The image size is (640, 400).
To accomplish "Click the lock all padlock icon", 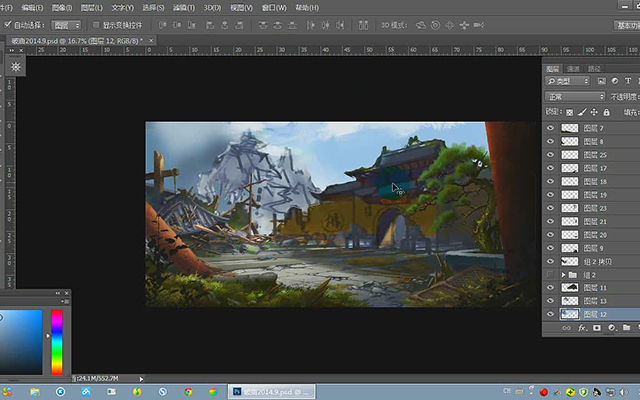I will pyautogui.click(x=607, y=112).
